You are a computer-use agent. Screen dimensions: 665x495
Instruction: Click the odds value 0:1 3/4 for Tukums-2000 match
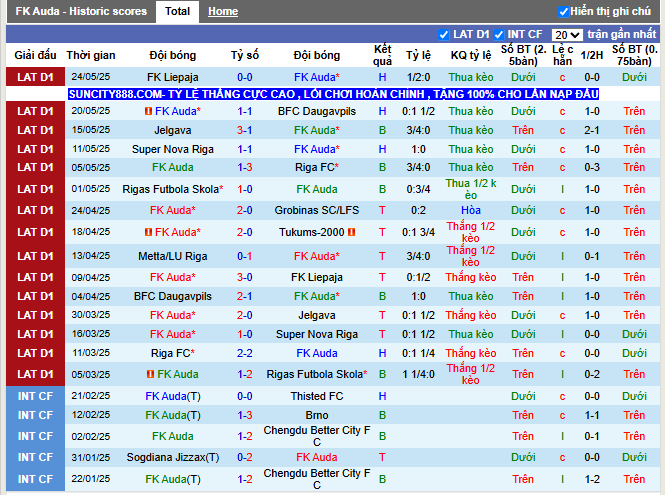coord(418,232)
